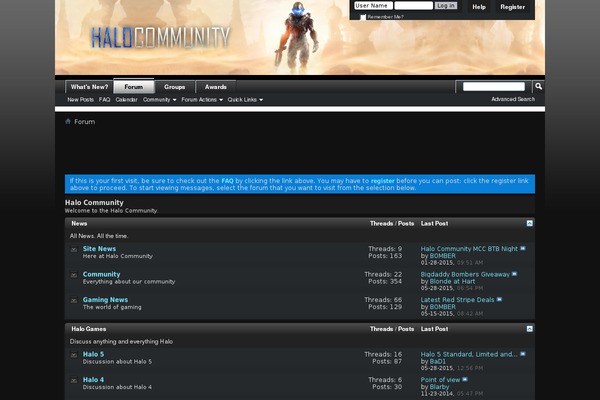Image resolution: width=600 pixels, height=400 pixels.
Task: Click the Register link in the header
Action: click(x=512, y=7)
